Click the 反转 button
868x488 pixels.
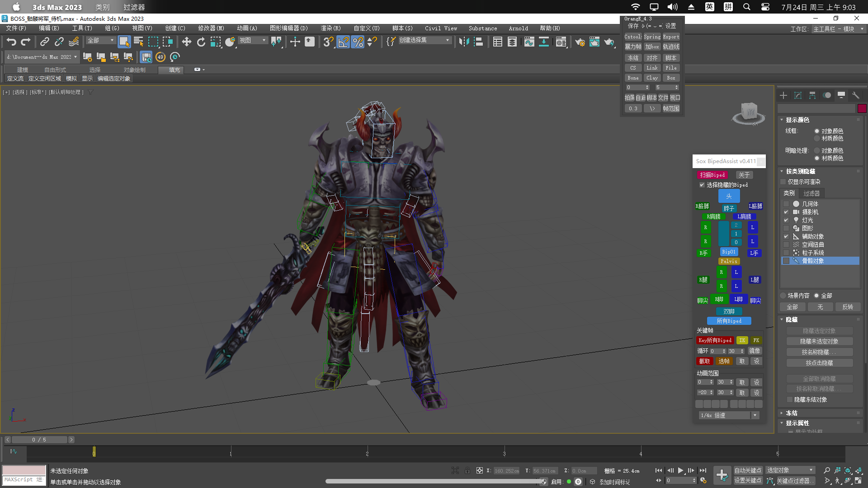pyautogui.click(x=847, y=307)
